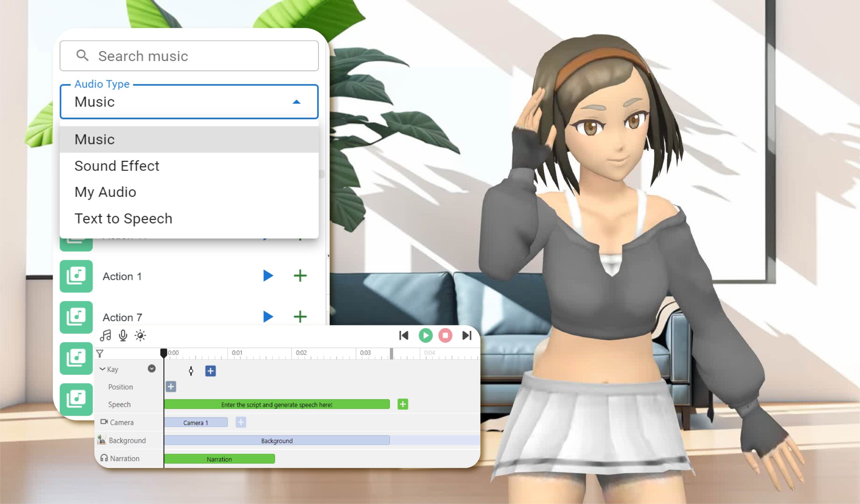Click the brightness/sun icon in the toolbar
The width and height of the screenshot is (860, 504).
point(140,335)
